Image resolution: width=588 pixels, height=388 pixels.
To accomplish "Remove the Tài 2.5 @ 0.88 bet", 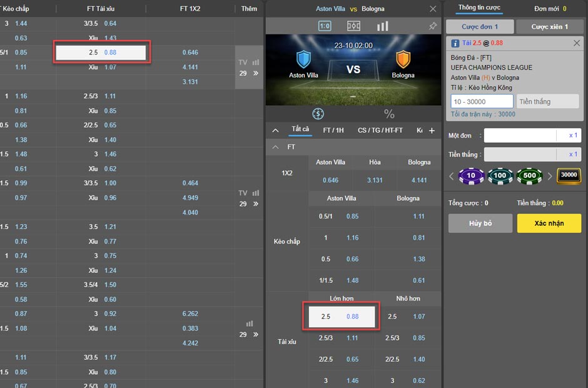I will (x=577, y=43).
